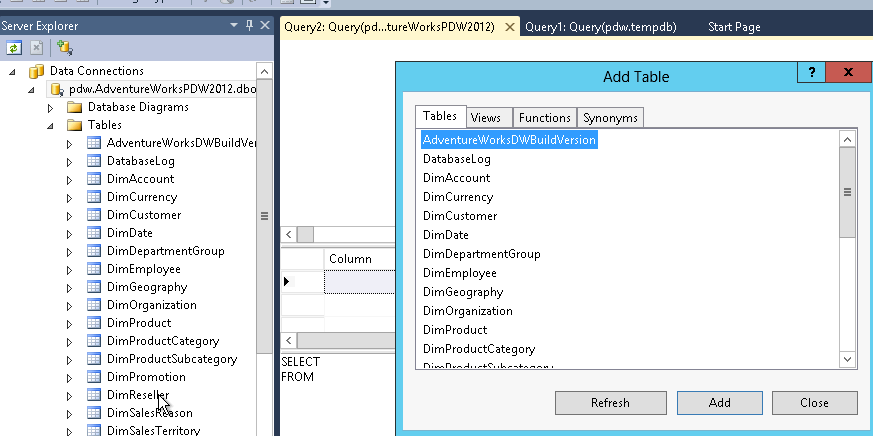Click Add Table list scrollbar thumb
The width and height of the screenshot is (873, 436).
(847, 193)
